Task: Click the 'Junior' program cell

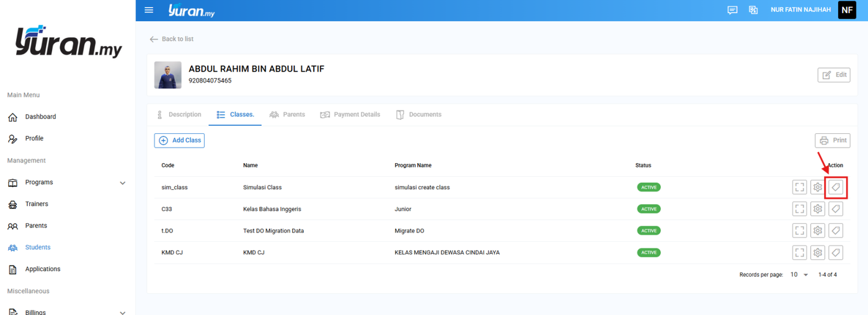Action: pyautogui.click(x=403, y=209)
